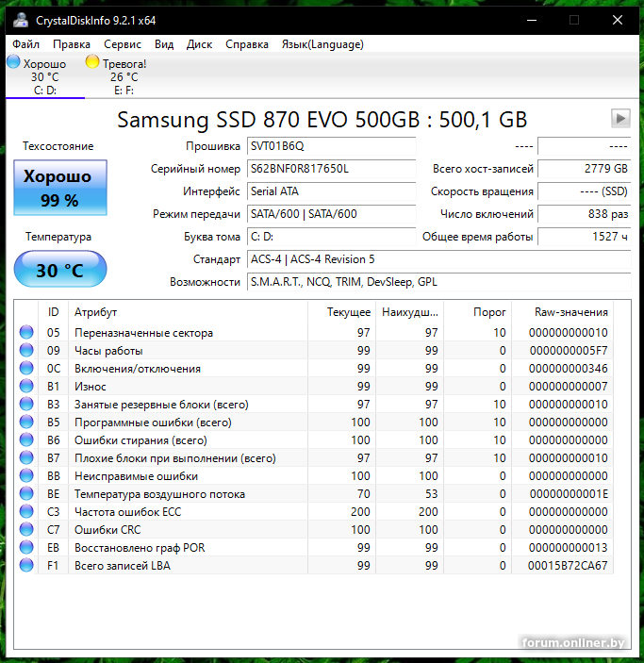Click raw value 0000000005F7
Screen dimensions: 644x663
click(569, 351)
